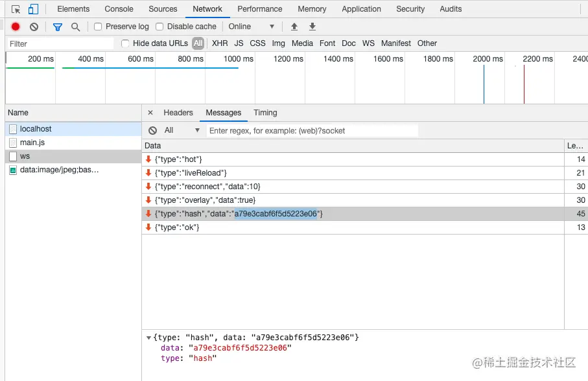This screenshot has height=381, width=588.
Task: Click the red load event line in timeline
Action: coord(524,84)
